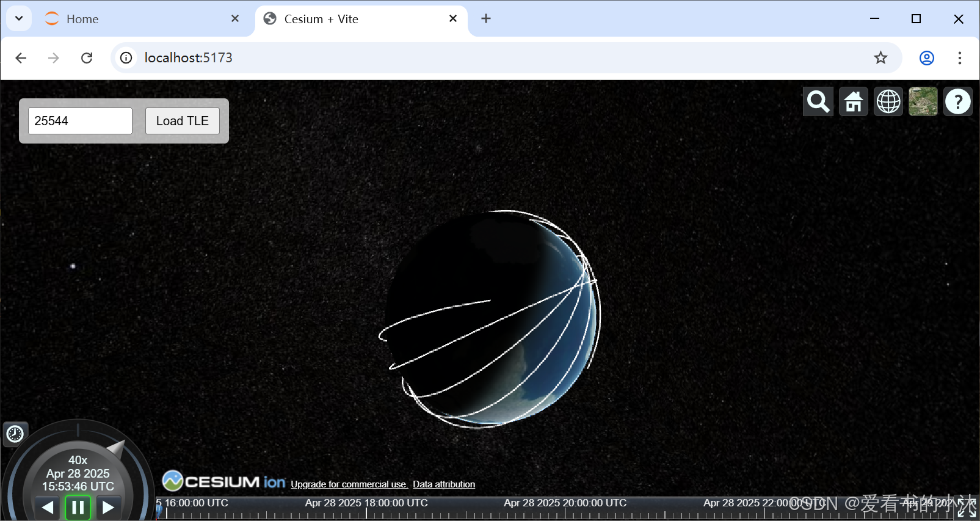Image resolution: width=980 pixels, height=521 pixels.
Task: Maximize the browser window
Action: (x=916, y=19)
